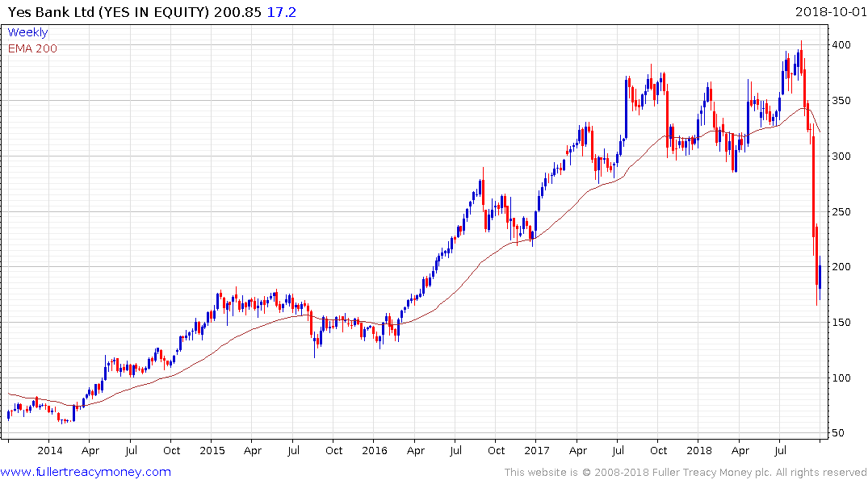Image resolution: width=868 pixels, height=484 pixels.
Task: Click the 250 price axis label
Action: [841, 212]
